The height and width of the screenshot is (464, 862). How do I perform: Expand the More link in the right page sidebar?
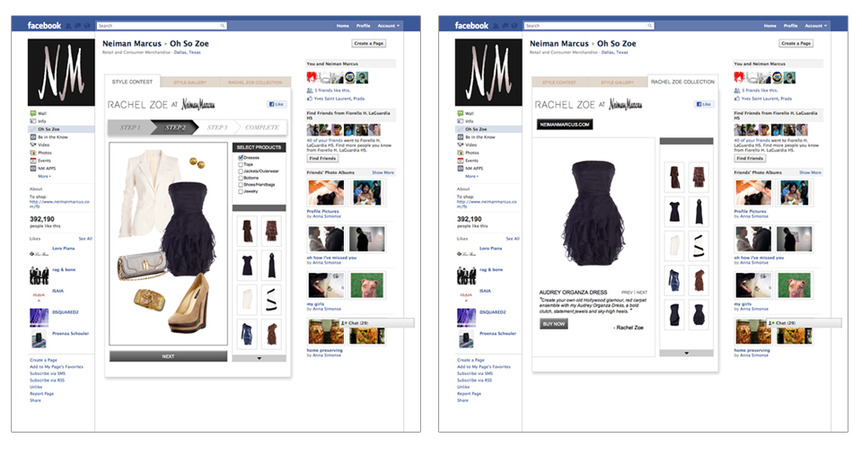tap(472, 176)
